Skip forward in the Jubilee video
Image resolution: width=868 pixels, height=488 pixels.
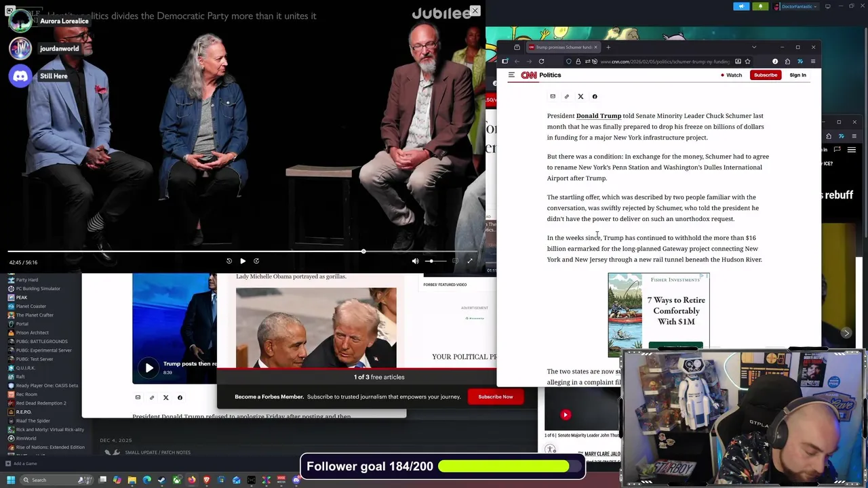(x=256, y=261)
